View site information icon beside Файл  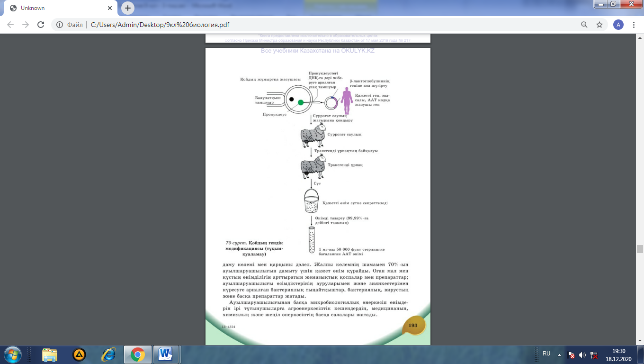(60, 25)
